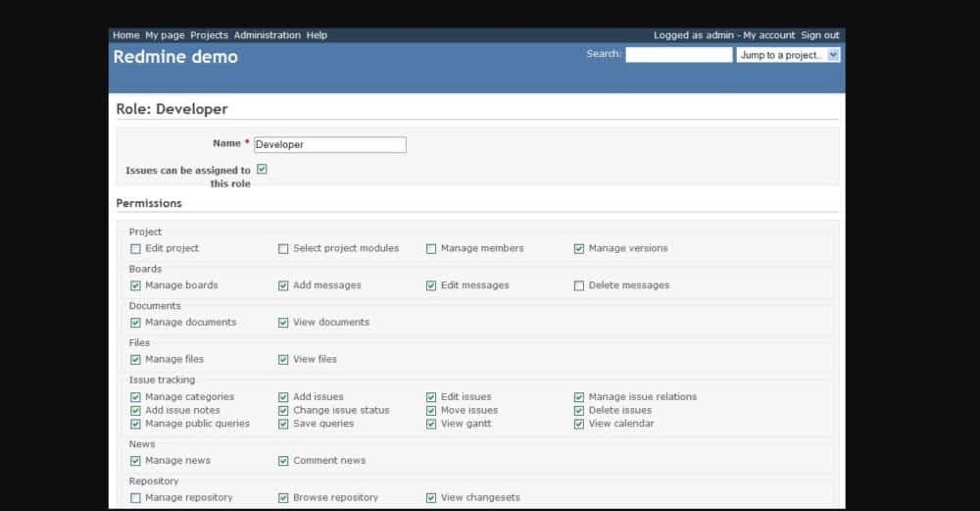Image resolution: width=980 pixels, height=511 pixels.
Task: Uncheck the Delete issues permission
Action: point(579,410)
